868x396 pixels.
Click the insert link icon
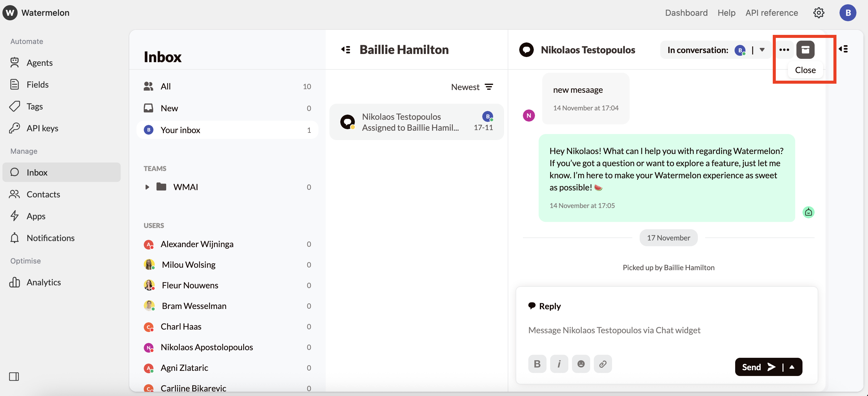coord(603,364)
